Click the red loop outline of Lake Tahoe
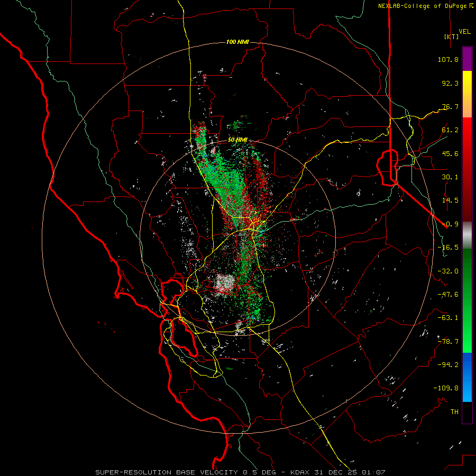476x476 pixels. tap(387, 167)
